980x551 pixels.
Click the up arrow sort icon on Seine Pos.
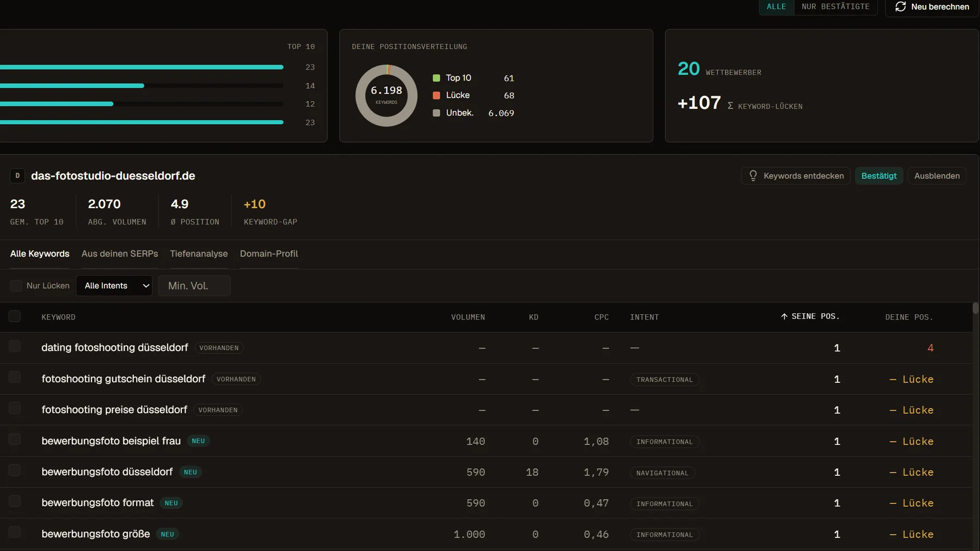(x=784, y=316)
